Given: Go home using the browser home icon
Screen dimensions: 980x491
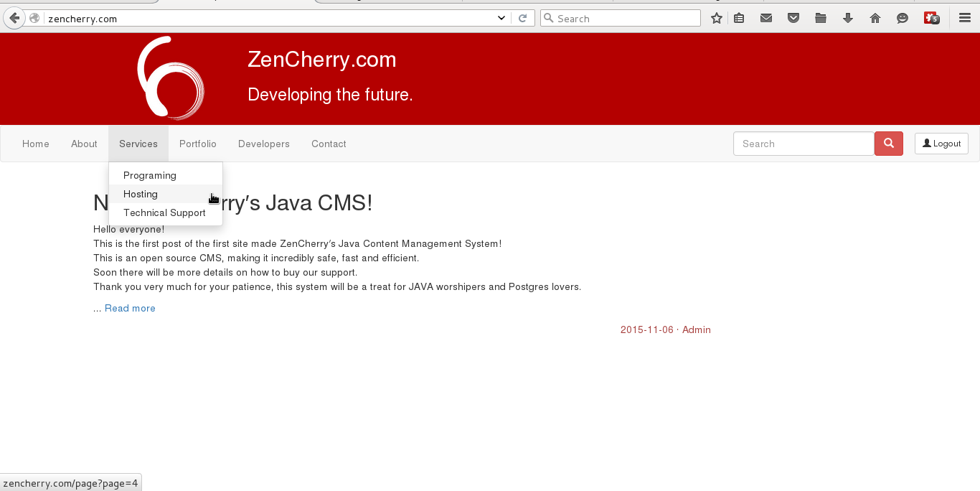Looking at the screenshot, I should click(x=875, y=18).
